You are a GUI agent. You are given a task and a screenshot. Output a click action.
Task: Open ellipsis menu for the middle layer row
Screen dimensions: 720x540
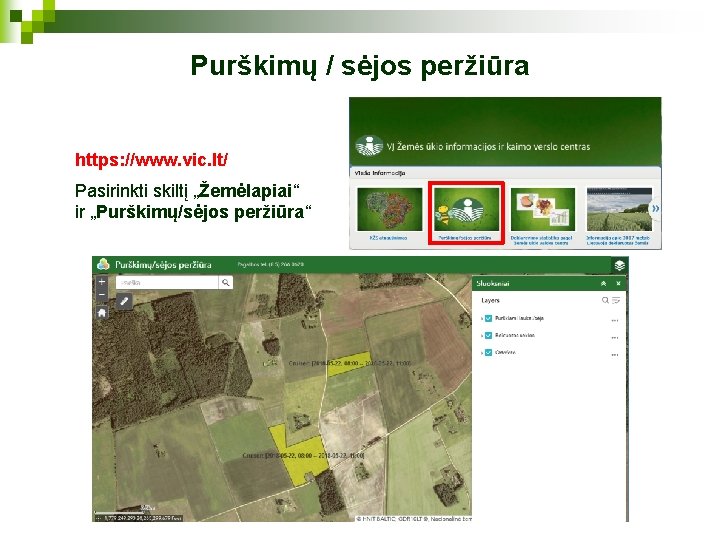click(x=615, y=337)
